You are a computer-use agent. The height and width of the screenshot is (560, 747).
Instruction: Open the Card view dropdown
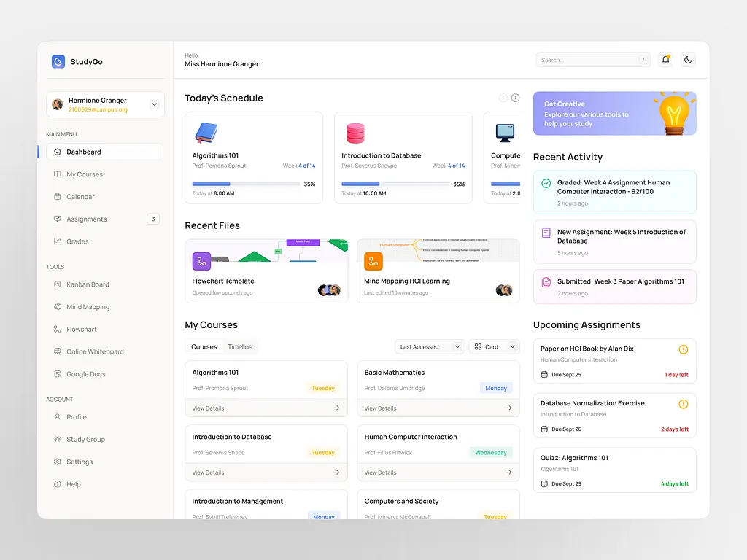494,346
